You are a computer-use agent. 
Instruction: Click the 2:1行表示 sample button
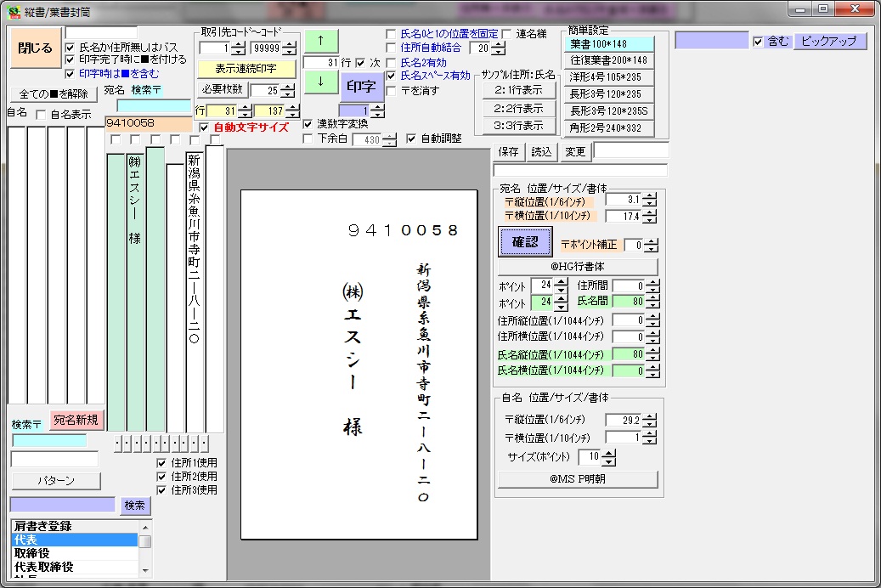[518, 90]
